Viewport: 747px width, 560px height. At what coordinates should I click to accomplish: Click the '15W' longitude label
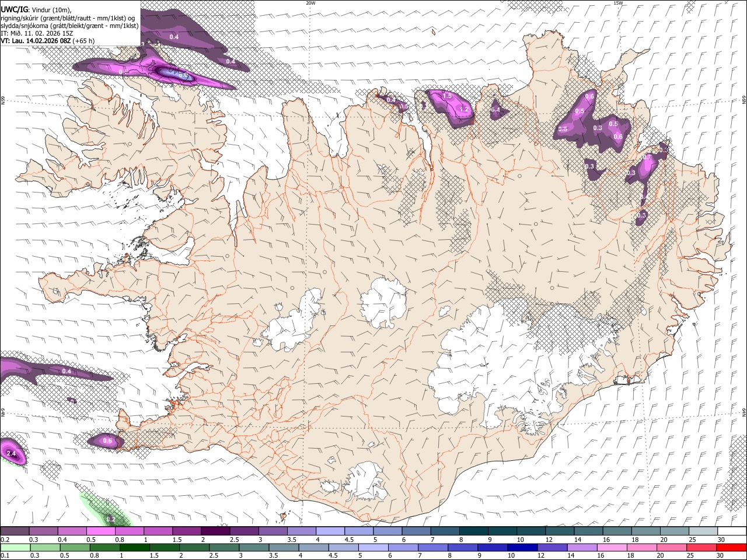tap(618, 3)
